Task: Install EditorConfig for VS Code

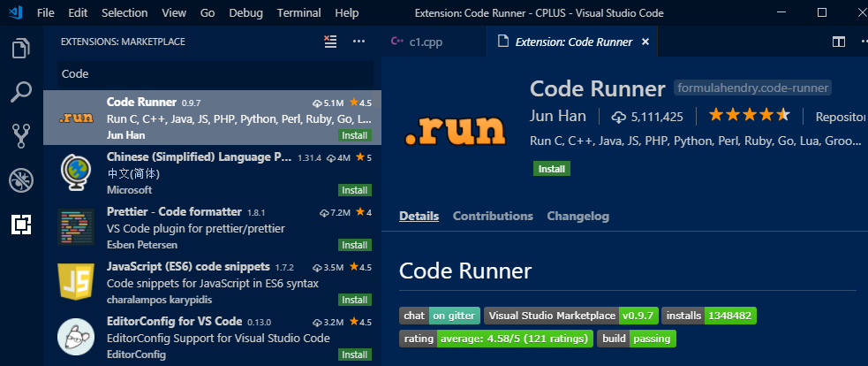Action: pyautogui.click(x=355, y=355)
